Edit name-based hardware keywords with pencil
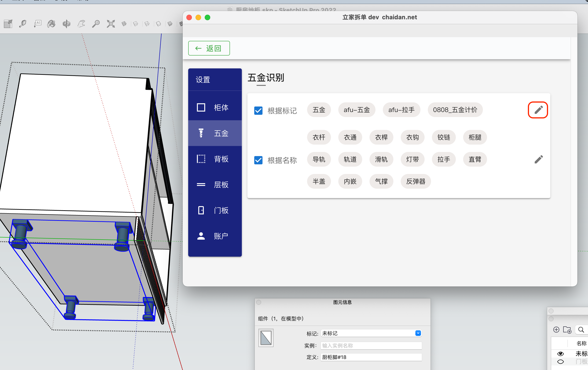The image size is (588, 370). [x=538, y=160]
